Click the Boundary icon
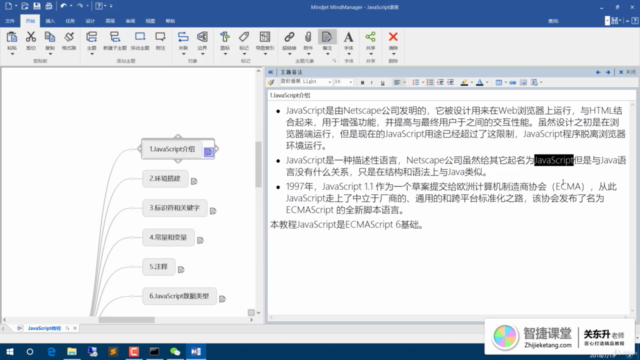The image size is (640, 360). click(202, 37)
